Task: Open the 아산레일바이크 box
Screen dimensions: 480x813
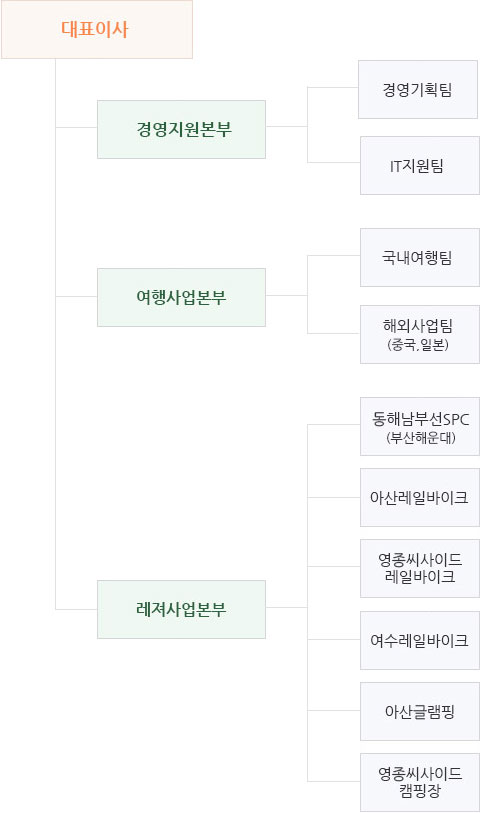Action: coord(420,498)
